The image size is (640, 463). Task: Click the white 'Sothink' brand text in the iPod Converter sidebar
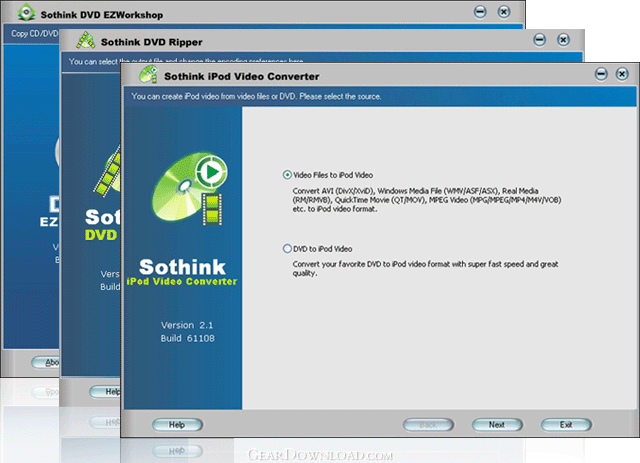pos(182,267)
